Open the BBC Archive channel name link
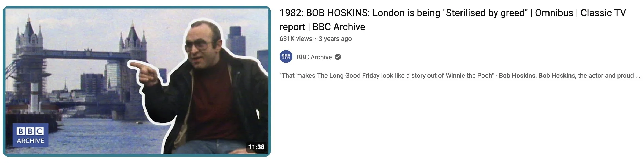 314,57
